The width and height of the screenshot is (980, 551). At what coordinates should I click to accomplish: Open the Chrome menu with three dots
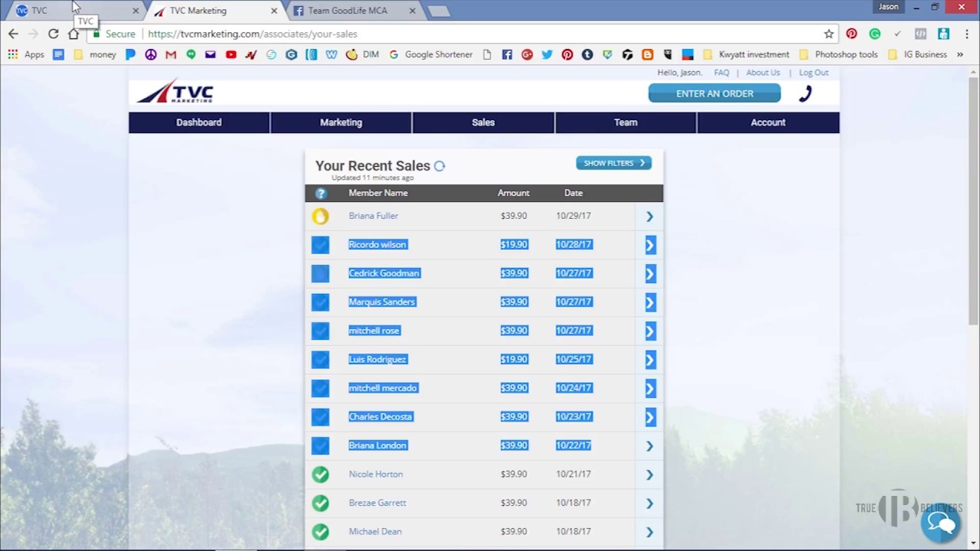pos(966,34)
